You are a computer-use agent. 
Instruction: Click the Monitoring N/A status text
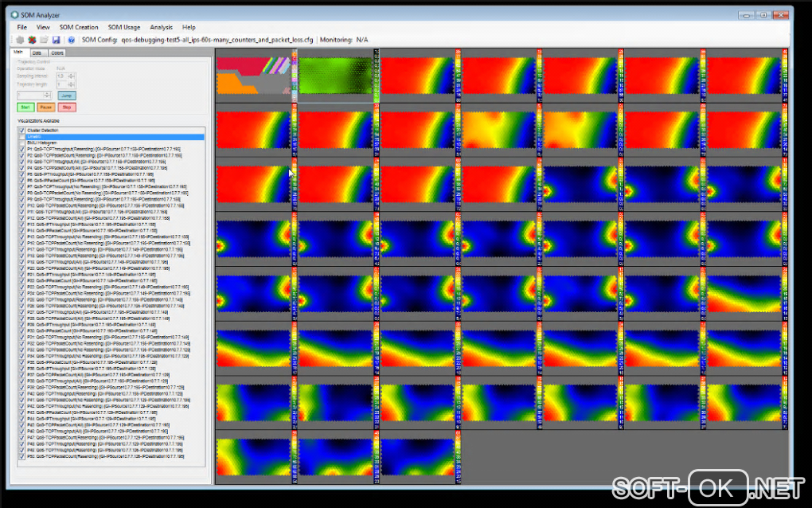click(344, 40)
